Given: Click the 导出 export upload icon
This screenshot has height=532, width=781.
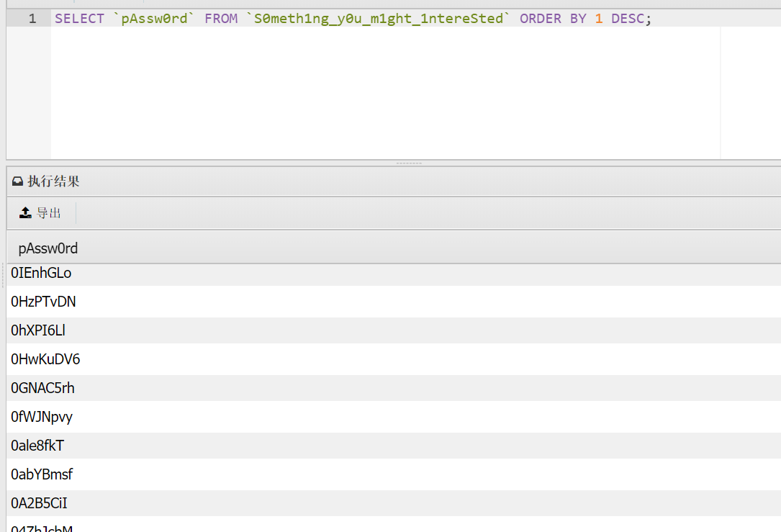Looking at the screenshot, I should click(25, 212).
